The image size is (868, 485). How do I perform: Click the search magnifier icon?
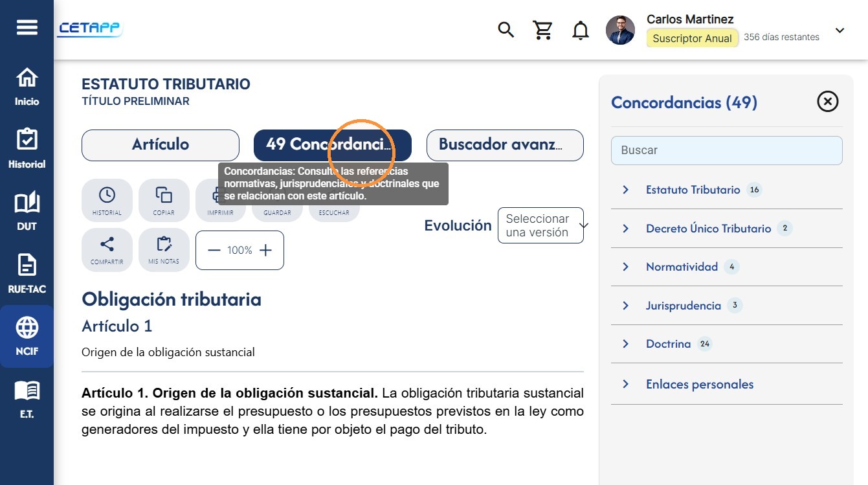coord(506,30)
